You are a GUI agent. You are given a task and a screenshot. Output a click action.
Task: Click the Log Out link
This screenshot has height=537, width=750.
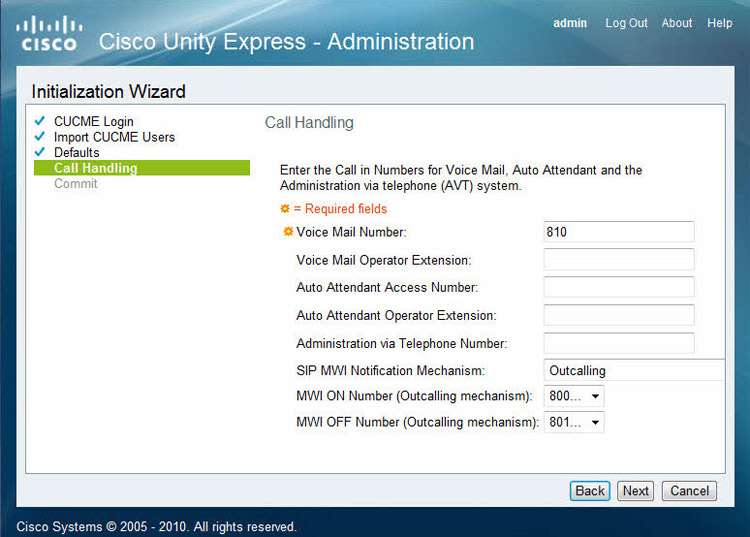(626, 23)
